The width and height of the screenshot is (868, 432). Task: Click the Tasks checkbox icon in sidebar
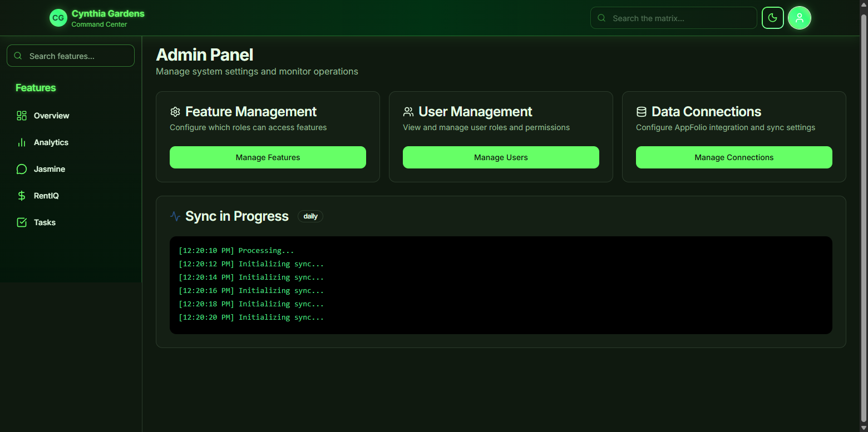(22, 222)
